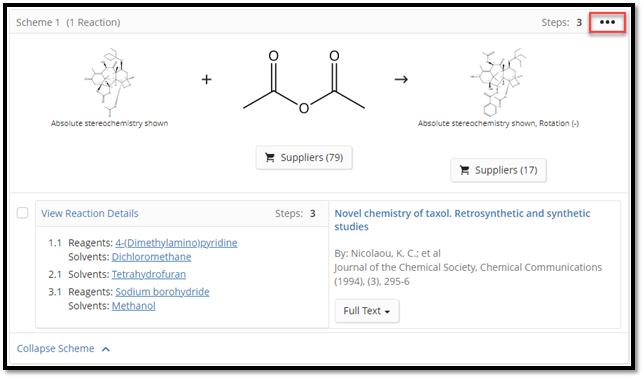The image size is (644, 379).
Task: Click the step number 1.1 label
Action: (55, 243)
